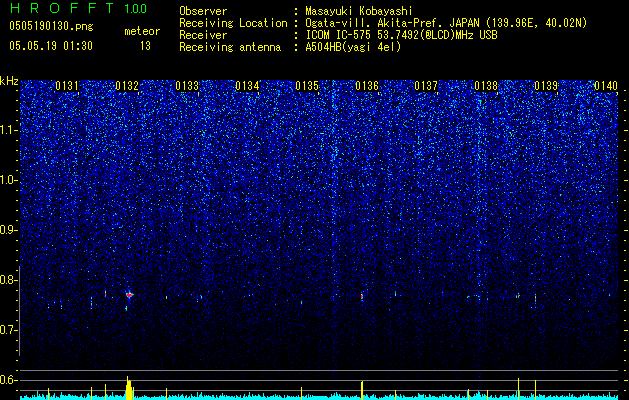Click the observer name Masayuki Kobayashi
This screenshot has width=629, height=400.
[359, 11]
